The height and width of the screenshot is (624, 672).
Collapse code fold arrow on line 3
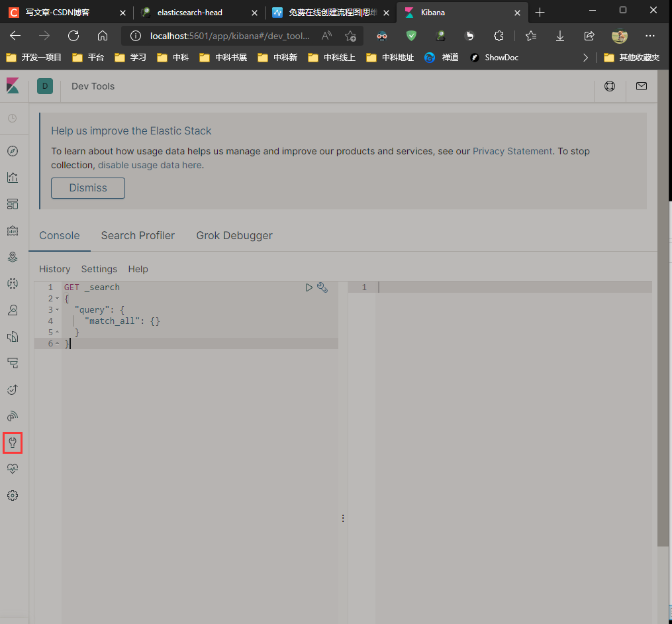point(57,309)
